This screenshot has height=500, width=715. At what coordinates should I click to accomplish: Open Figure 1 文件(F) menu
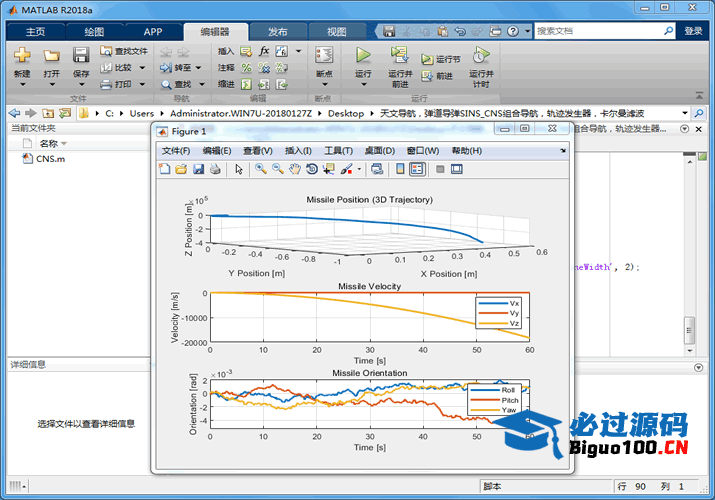tap(176, 151)
